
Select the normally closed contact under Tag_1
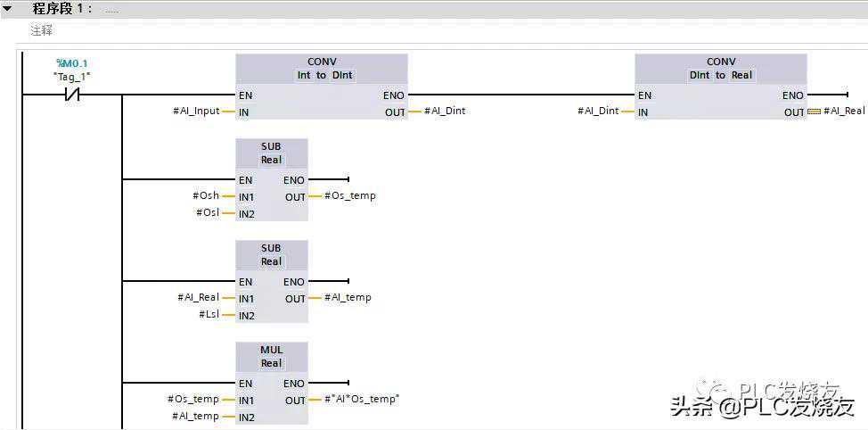[x=72, y=95]
